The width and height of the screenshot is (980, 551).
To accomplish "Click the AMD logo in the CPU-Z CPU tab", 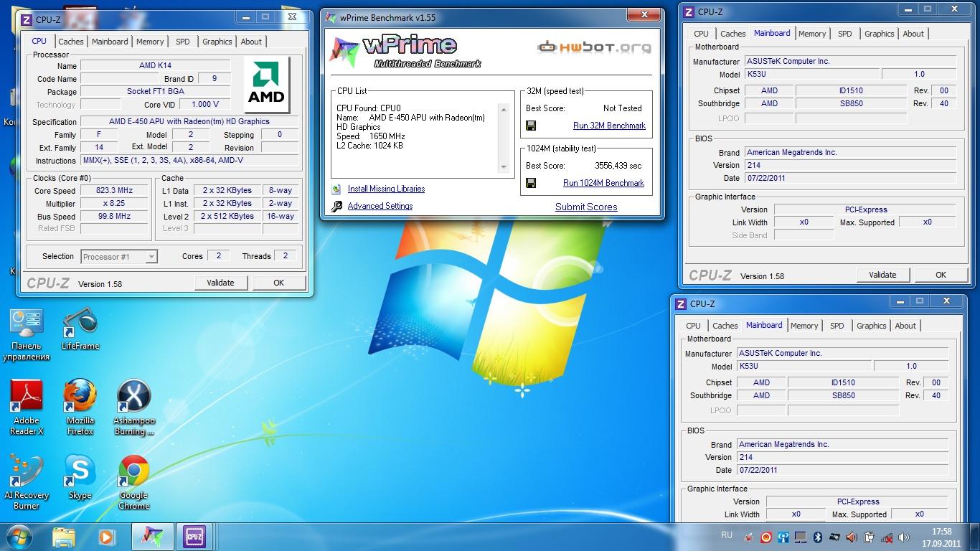I will [266, 85].
